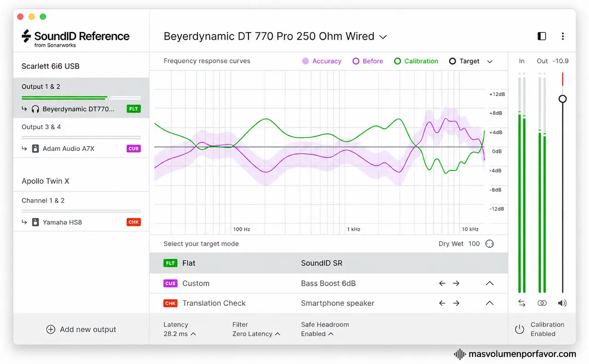Image resolution: width=589 pixels, height=364 pixels.
Task: Click the Beyerdynamic DT 770 Pro title
Action: tap(269, 36)
